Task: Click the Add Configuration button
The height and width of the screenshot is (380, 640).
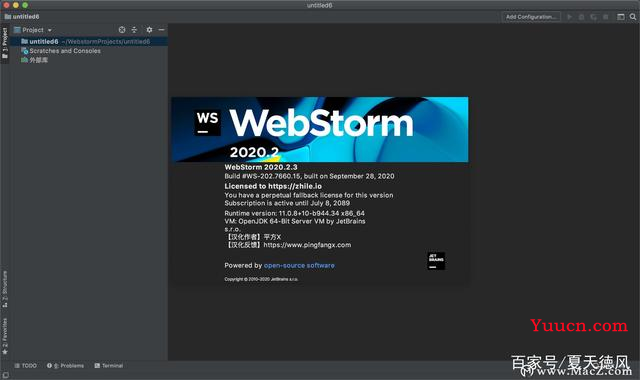Action: [531, 17]
